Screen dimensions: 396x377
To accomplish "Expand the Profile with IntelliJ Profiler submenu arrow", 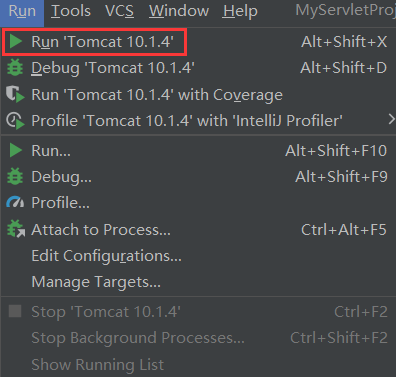I will (x=391, y=119).
